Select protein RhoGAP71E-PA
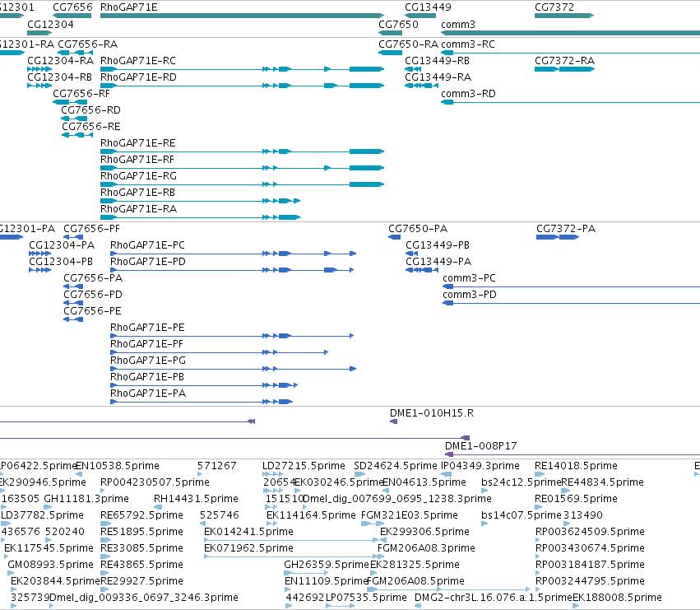This screenshot has width=700, height=610. (x=202, y=402)
